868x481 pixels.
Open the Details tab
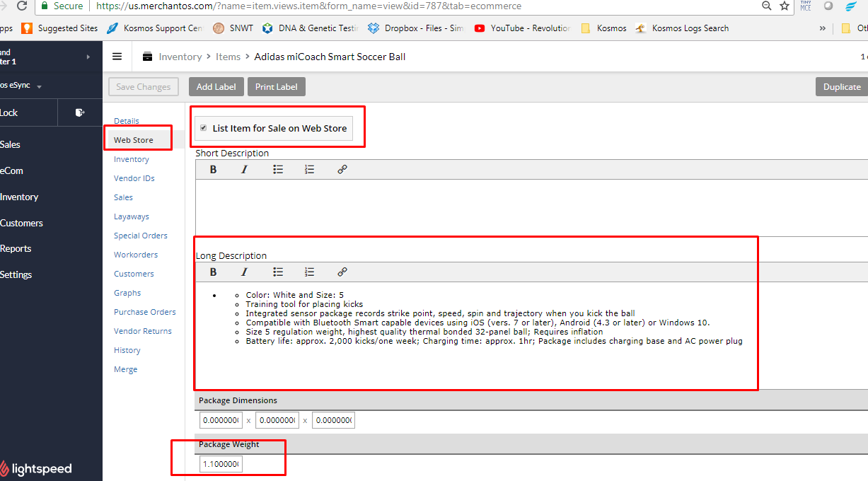127,121
